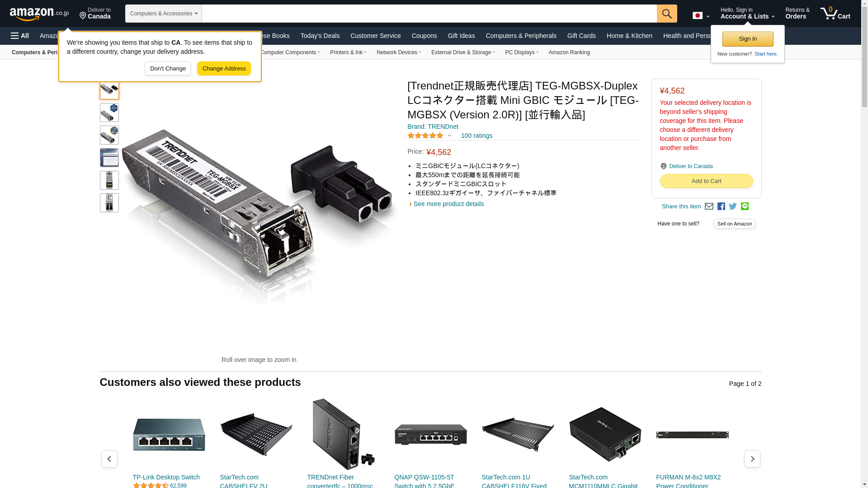868x488 pixels.
Task: Open Today's Deals navigation item
Action: pos(320,36)
